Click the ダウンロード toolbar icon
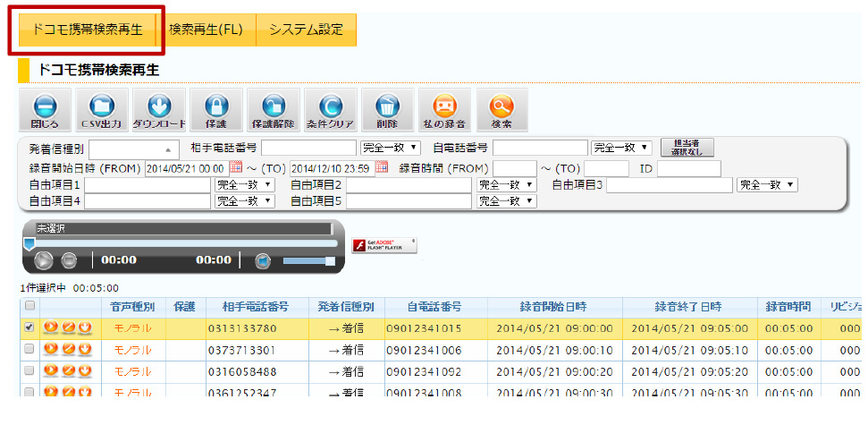 159,110
